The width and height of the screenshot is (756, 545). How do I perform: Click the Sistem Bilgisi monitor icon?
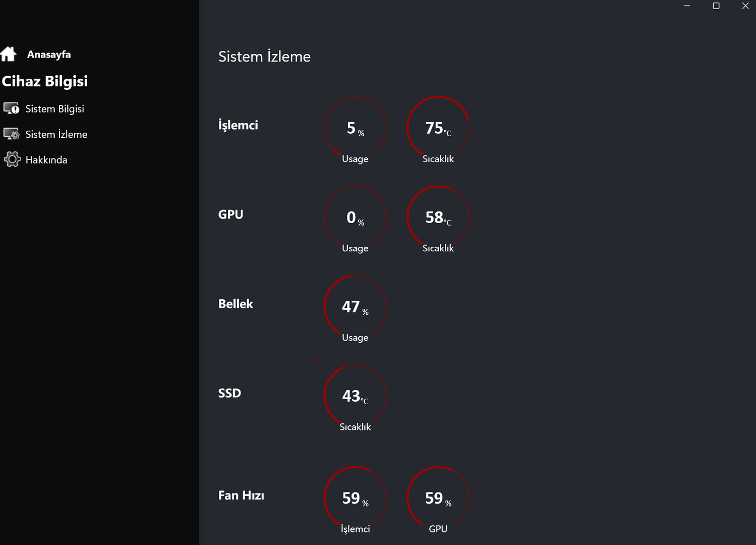click(11, 108)
